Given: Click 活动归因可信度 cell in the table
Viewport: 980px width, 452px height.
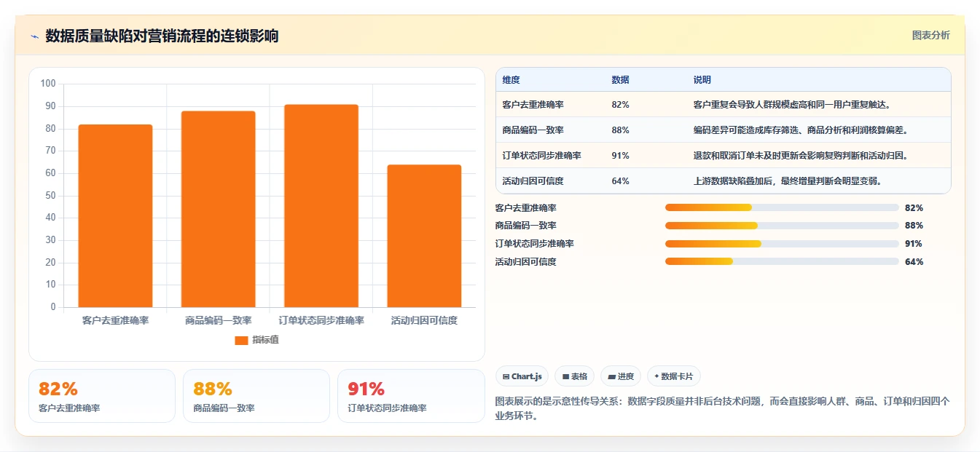Looking at the screenshot, I should [533, 181].
